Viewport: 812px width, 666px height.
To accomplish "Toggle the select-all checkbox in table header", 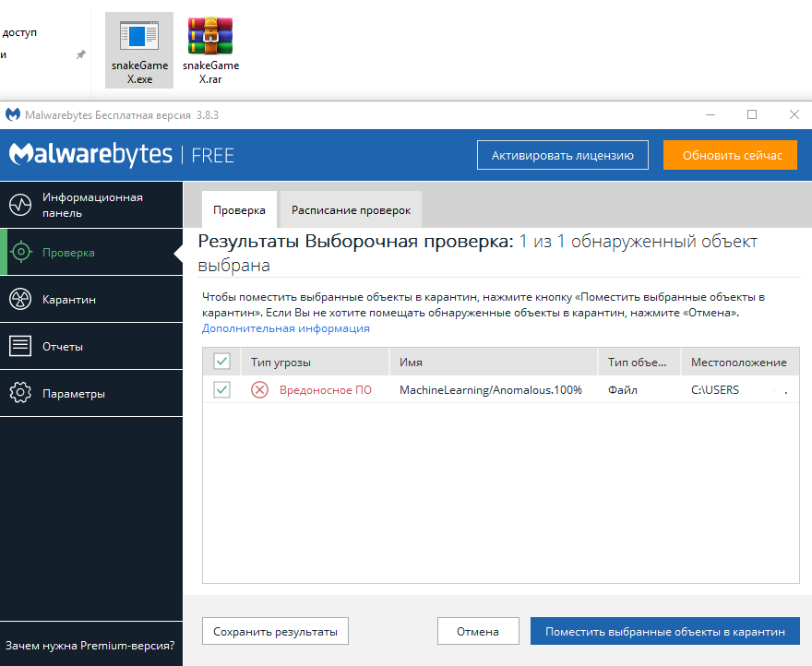I will pyautogui.click(x=221, y=361).
